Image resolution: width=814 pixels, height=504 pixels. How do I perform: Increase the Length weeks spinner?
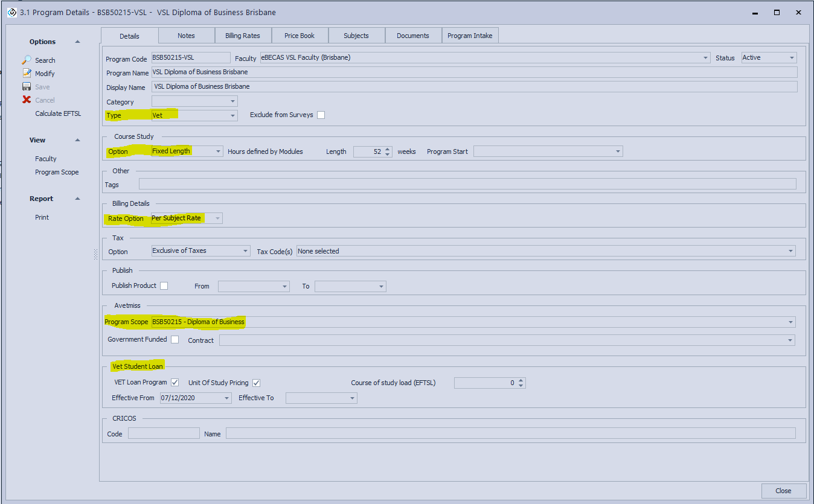[x=388, y=149]
